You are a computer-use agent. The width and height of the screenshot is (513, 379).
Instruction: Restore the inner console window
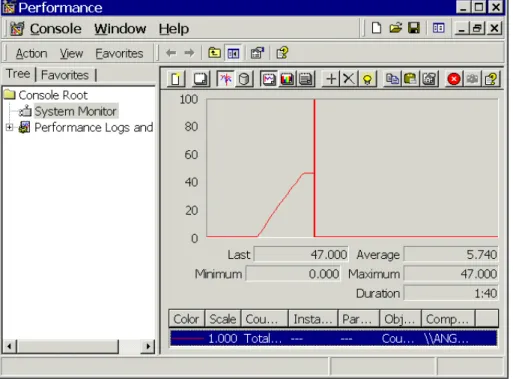[x=477, y=28]
